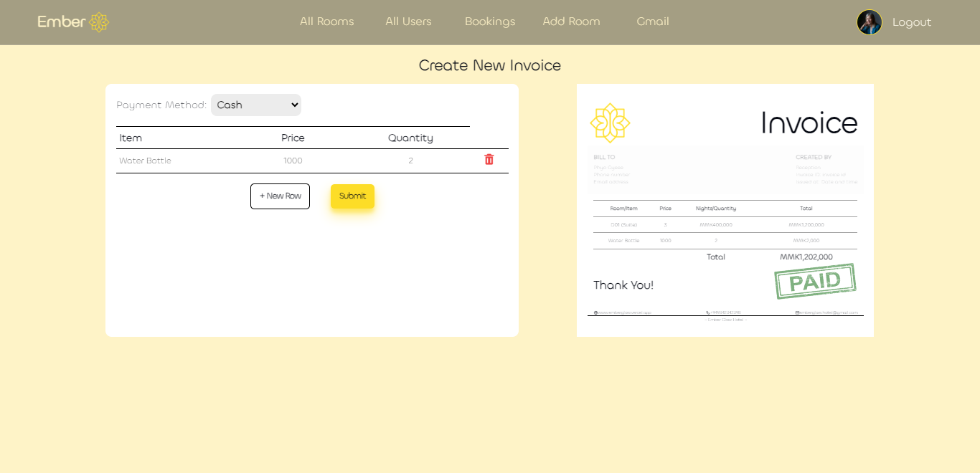Click the Ember brand name
This screenshot has width=980, height=473.
pos(62,21)
